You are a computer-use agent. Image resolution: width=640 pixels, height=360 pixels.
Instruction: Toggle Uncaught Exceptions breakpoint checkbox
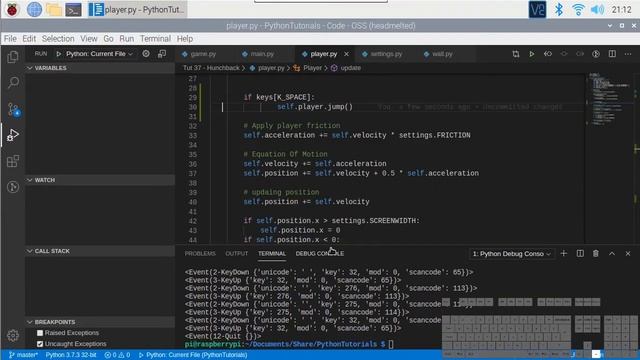[x=40, y=344]
